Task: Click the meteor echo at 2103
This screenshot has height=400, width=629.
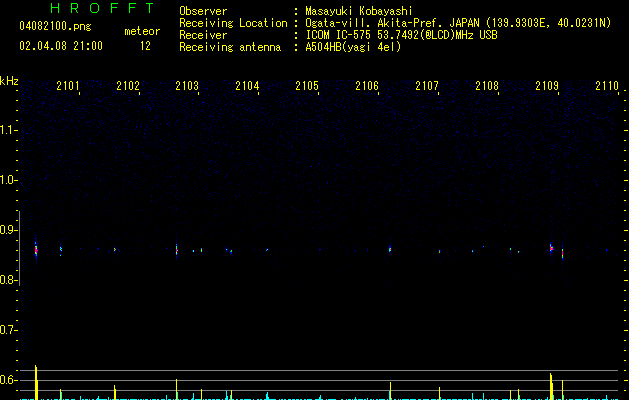Action: pyautogui.click(x=177, y=250)
